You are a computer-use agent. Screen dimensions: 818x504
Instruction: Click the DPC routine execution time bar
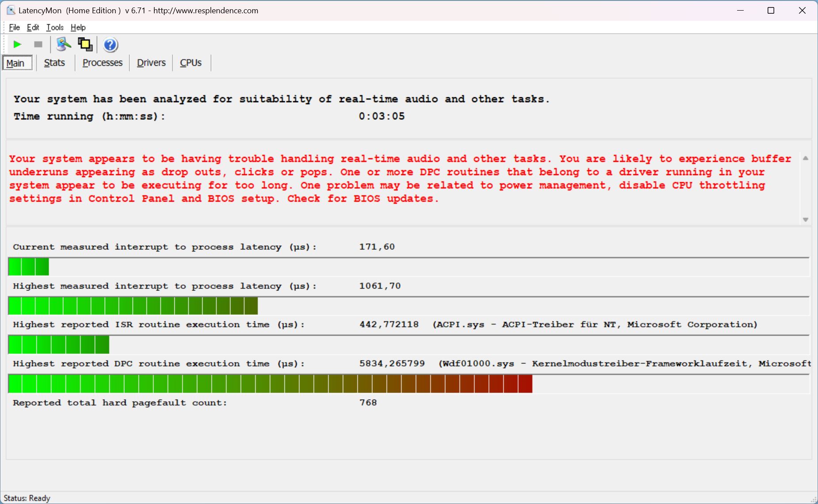tap(270, 384)
